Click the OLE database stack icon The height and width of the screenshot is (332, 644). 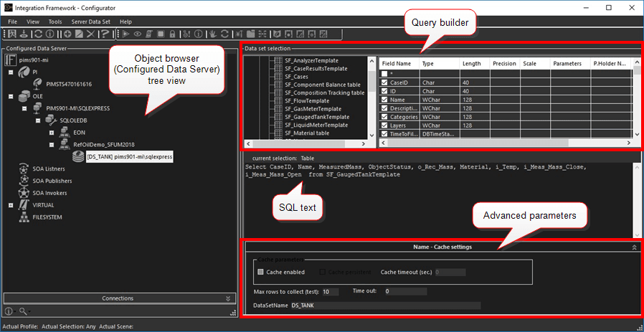24,97
